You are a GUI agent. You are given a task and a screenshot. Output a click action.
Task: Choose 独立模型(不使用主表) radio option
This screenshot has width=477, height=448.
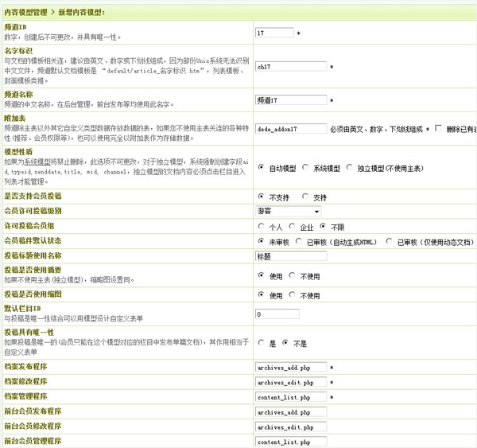[350, 168]
